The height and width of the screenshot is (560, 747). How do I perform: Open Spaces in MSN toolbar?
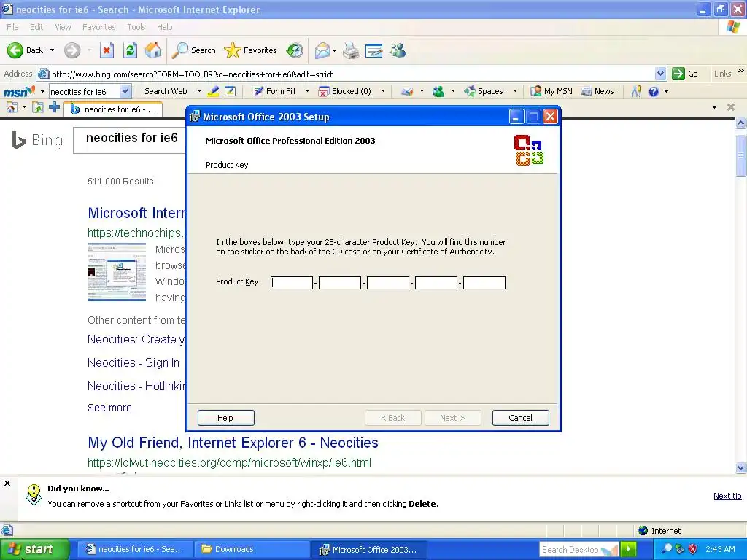tap(484, 91)
